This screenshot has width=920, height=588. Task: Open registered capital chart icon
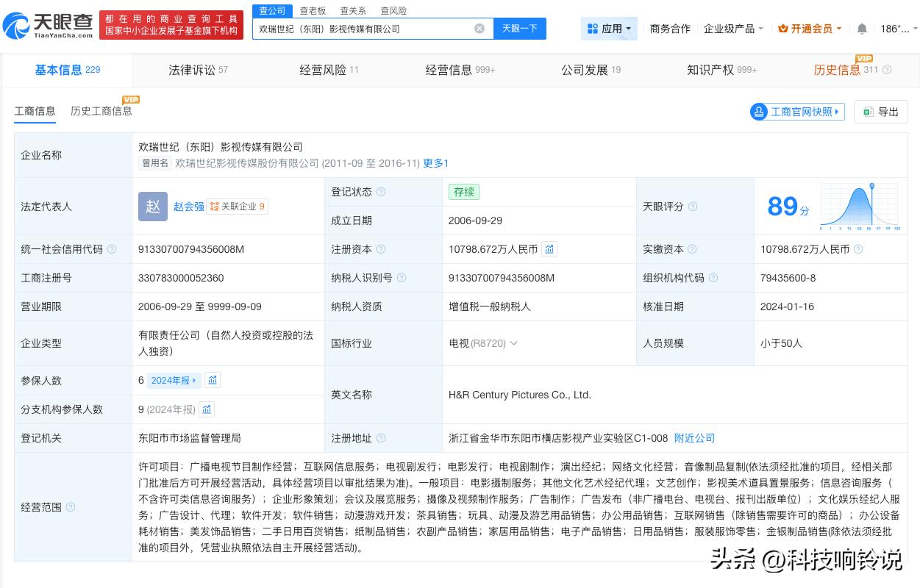(x=549, y=249)
